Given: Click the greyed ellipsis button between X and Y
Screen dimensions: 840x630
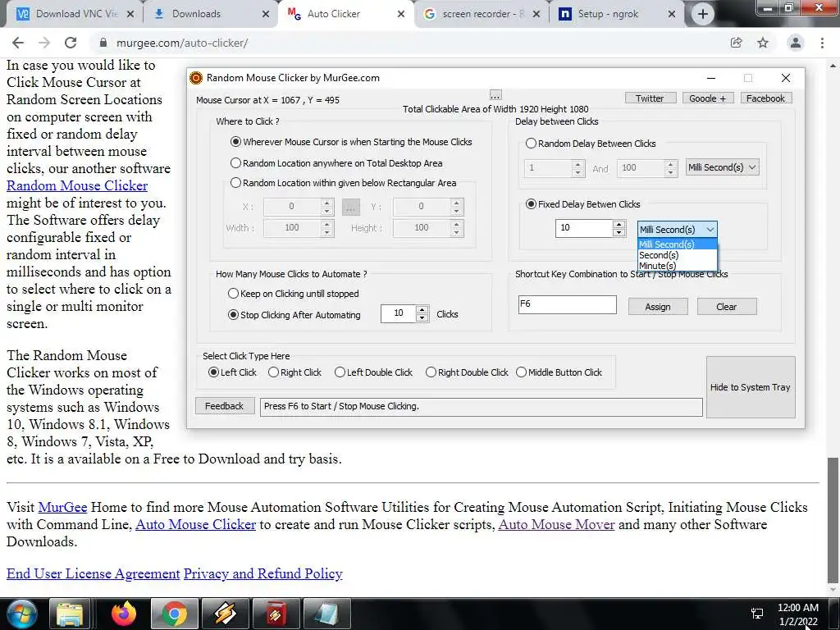Looking at the screenshot, I should [x=351, y=207].
